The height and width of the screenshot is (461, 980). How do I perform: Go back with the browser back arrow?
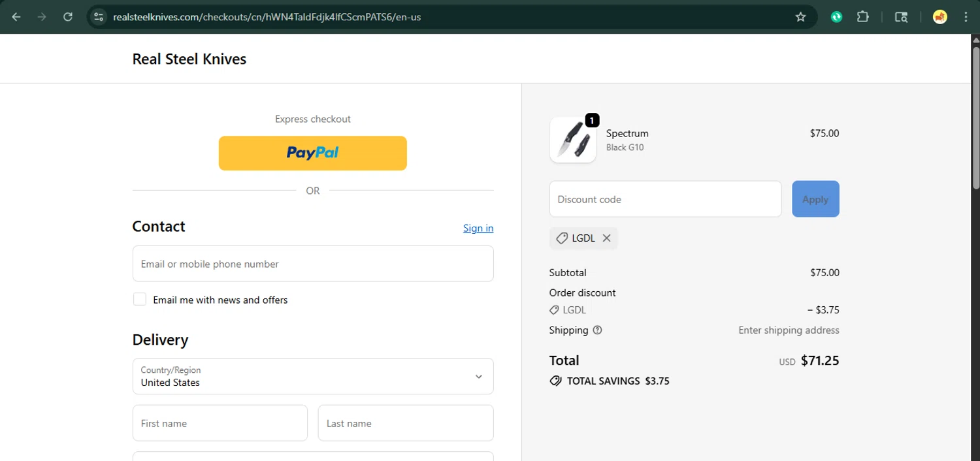point(16,17)
